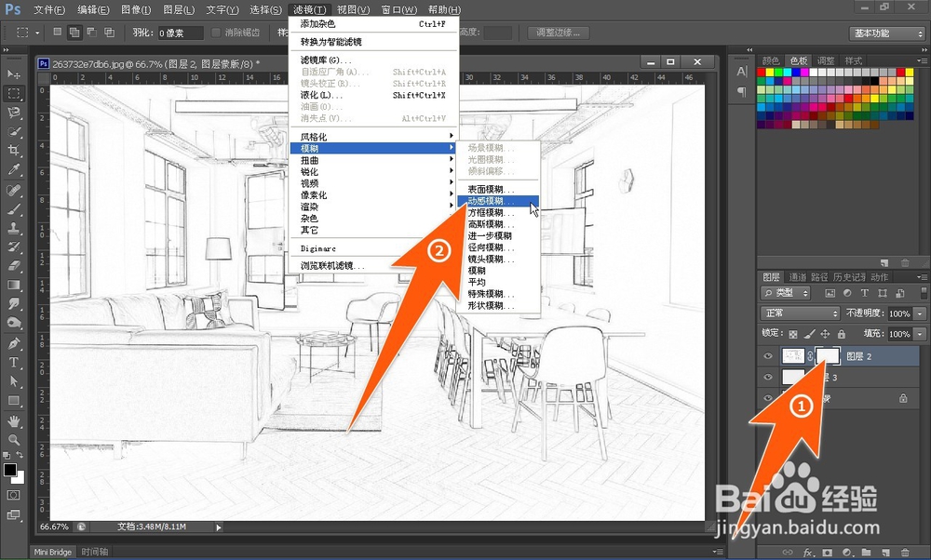Switch to the 历史记录 tab
Viewport: 931px width, 560px height.
coord(849,277)
